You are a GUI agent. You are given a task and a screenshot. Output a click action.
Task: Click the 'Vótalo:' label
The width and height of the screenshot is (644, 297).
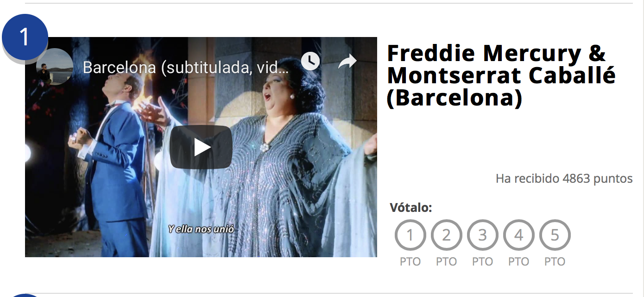[x=411, y=208]
